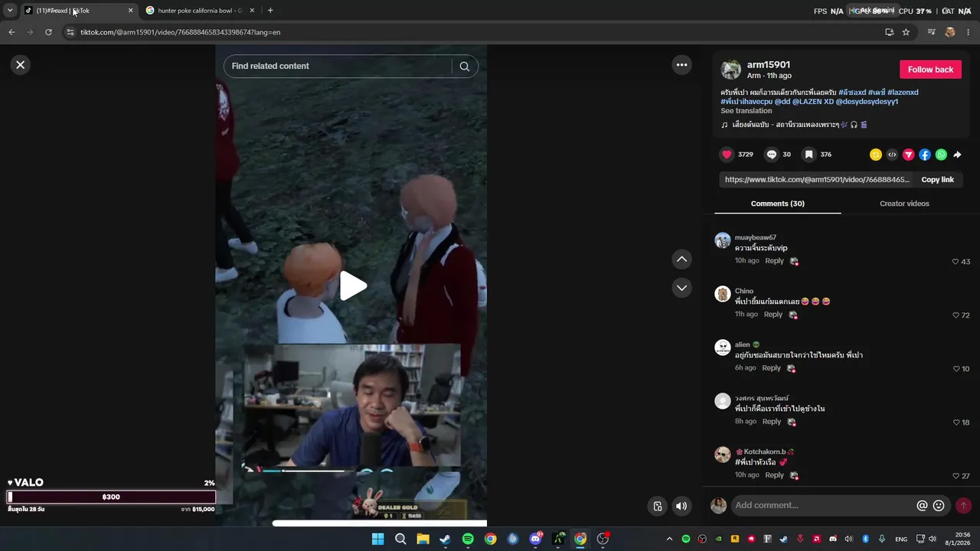The height and width of the screenshot is (551, 980).
Task: Click the yellow repost icon
Action: click(876, 155)
